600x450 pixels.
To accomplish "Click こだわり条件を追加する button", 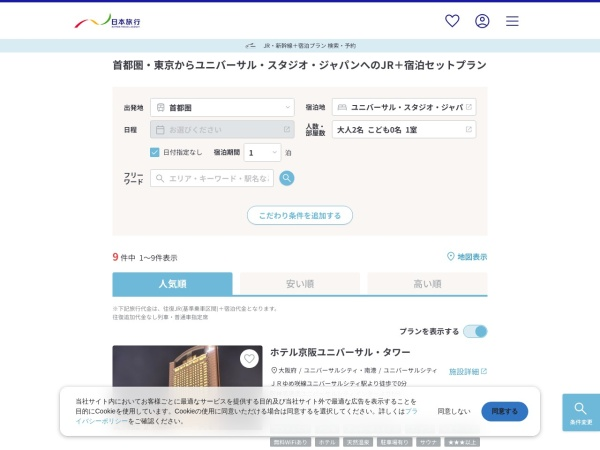I will click(300, 215).
